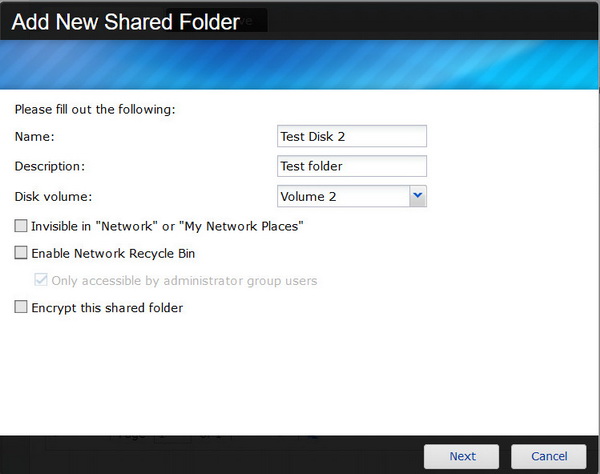Click the Please fill out the following text
The height and width of the screenshot is (474, 600).
tap(95, 108)
